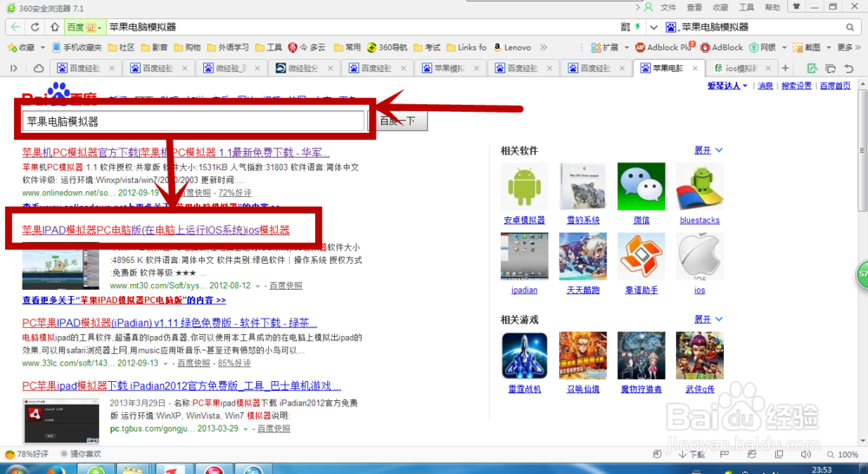Open result PC苹果IPAD模拟器(iPadian) v1.11
The height and width of the screenshot is (474, 868).
click(169, 322)
